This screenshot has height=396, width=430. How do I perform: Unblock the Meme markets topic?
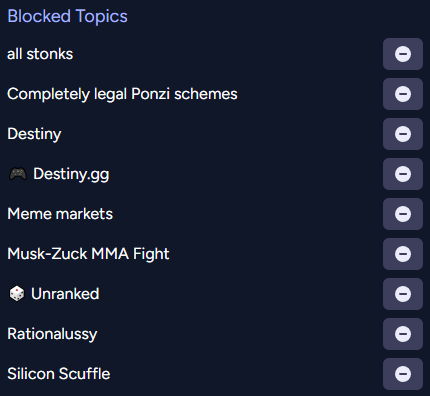403,214
